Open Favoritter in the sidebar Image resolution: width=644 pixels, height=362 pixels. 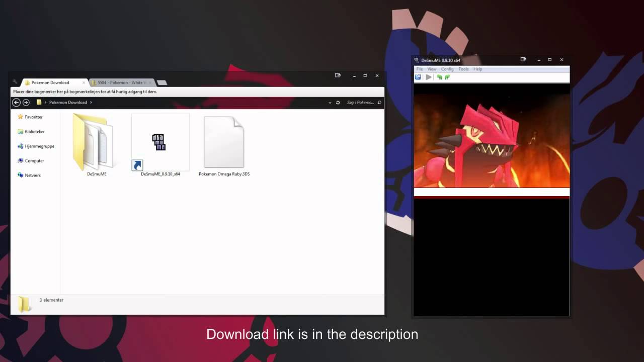click(x=30, y=117)
